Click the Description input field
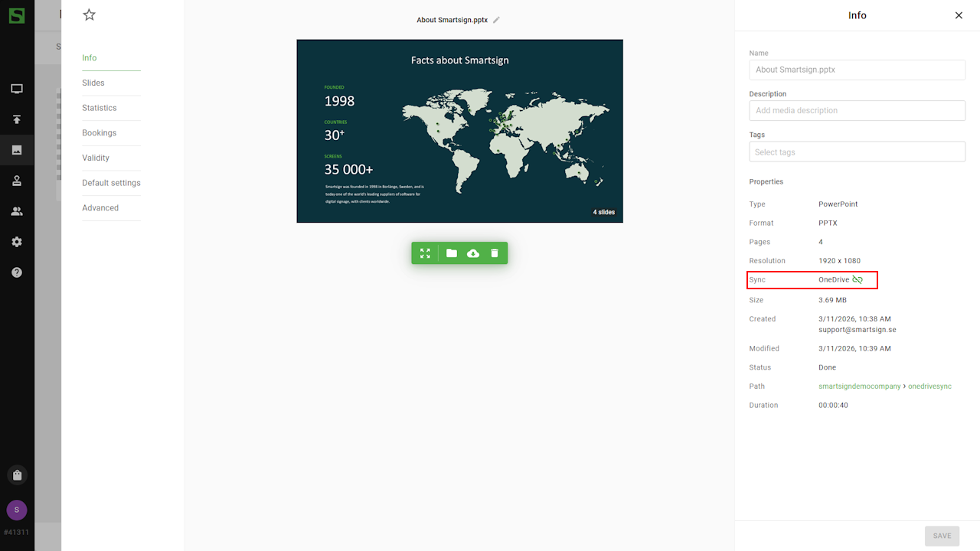980x551 pixels. [857, 110]
